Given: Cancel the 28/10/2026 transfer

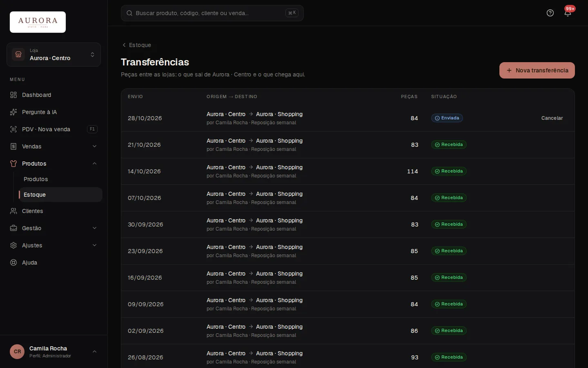Looking at the screenshot, I should [552, 118].
